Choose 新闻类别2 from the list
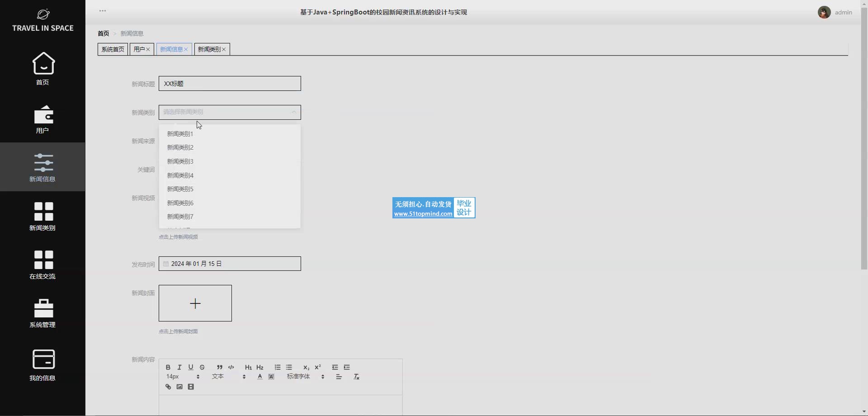Viewport: 868px width, 416px height. 230,147
